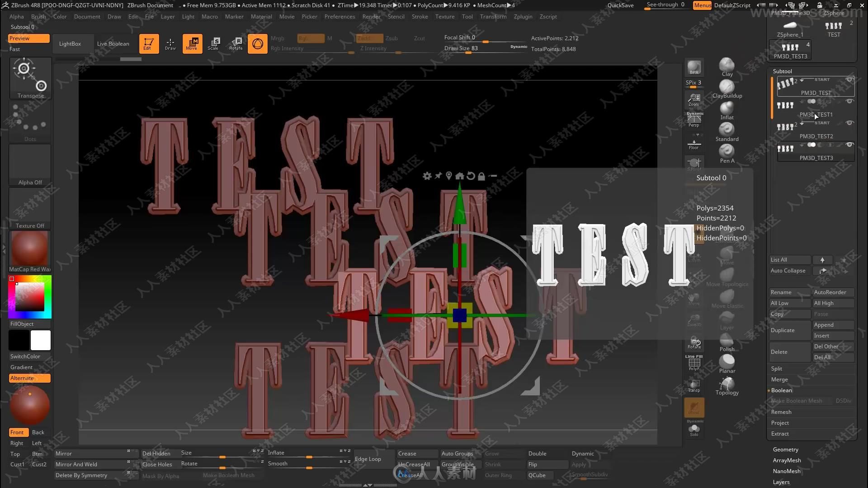
Task: Toggle the Gizmo 3D orange icon
Action: [x=257, y=44]
